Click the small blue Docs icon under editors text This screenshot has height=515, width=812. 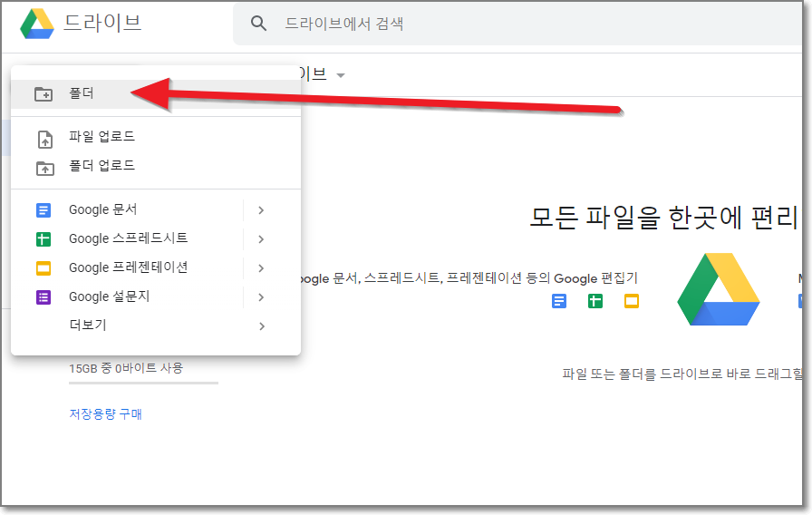pyautogui.click(x=559, y=301)
